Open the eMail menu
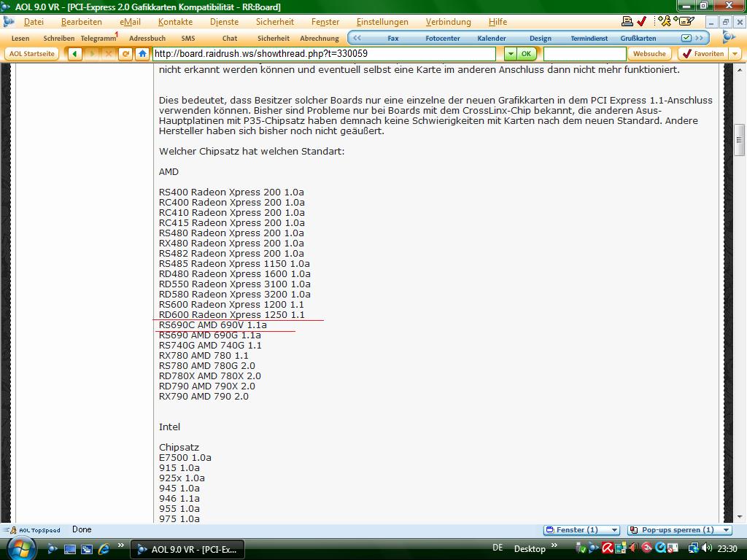Screen dimensions: 747x560 coord(130,22)
